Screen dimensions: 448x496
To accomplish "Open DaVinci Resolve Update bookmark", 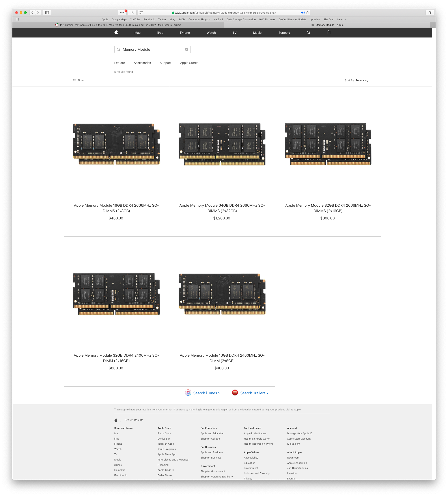I will pos(293,19).
